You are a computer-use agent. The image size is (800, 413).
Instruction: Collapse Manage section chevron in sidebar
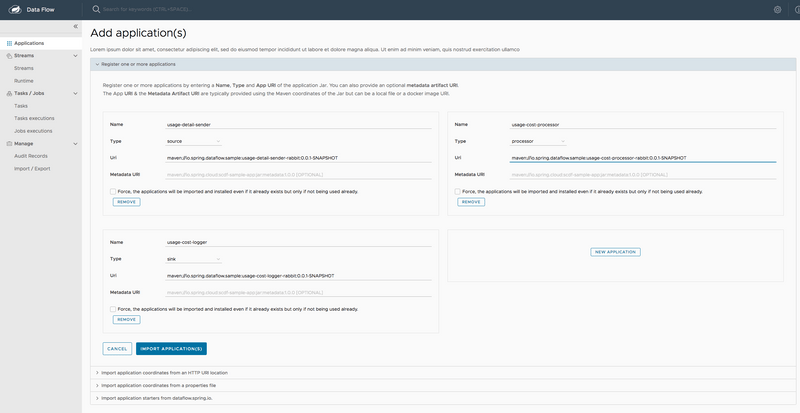tap(76, 144)
